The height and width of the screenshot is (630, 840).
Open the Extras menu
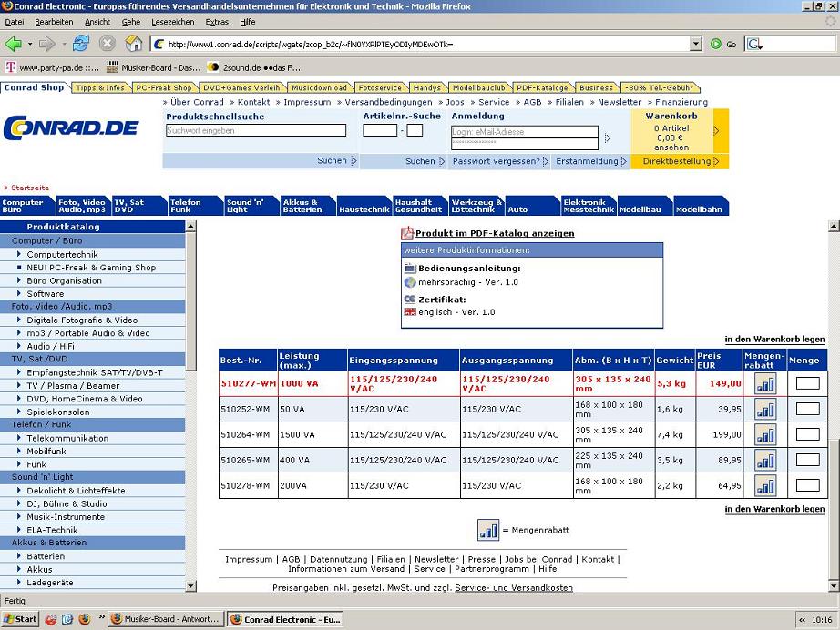(217, 22)
